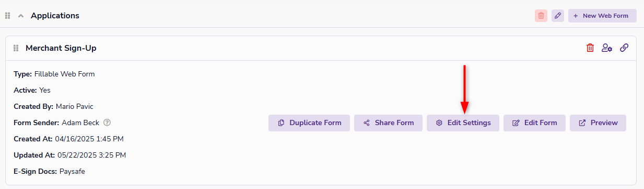The height and width of the screenshot is (189, 644).
Task: Grab the Applications section drag handle
Action: pyautogui.click(x=7, y=16)
